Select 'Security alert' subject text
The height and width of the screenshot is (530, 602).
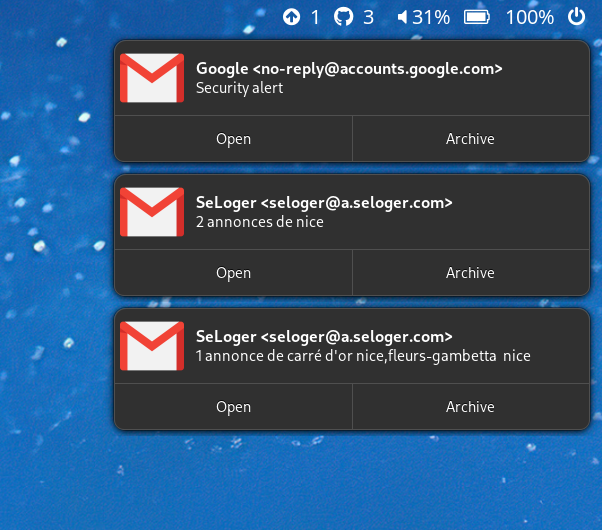(x=240, y=88)
